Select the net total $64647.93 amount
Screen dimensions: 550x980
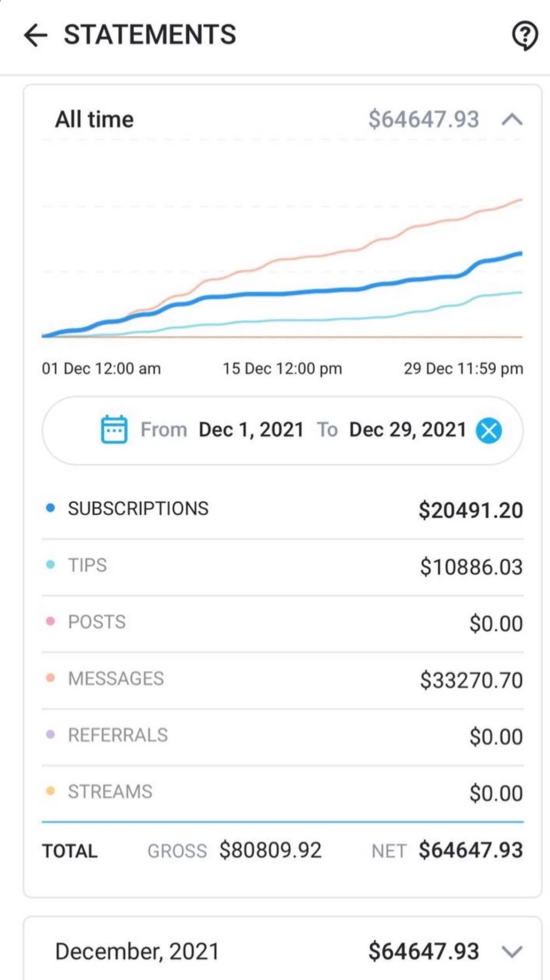pyautogui.click(x=471, y=850)
